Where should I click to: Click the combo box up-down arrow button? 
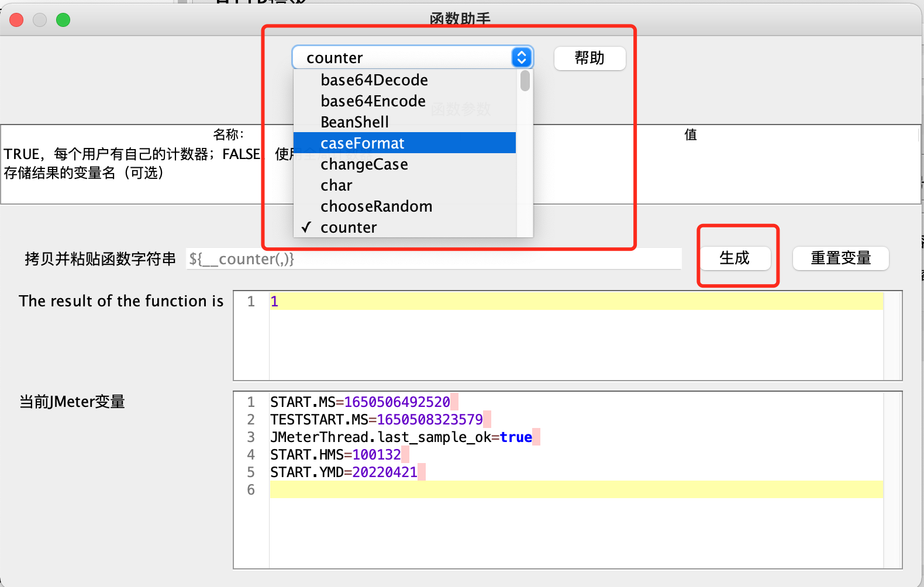[522, 57]
